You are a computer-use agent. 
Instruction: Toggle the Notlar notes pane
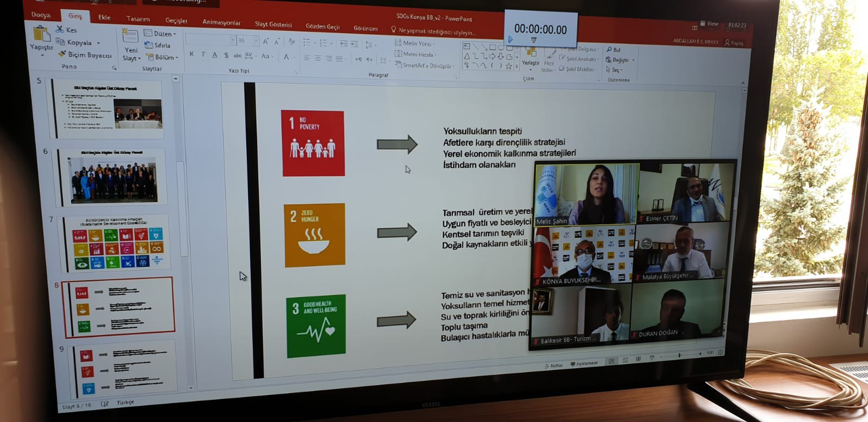coord(554,366)
